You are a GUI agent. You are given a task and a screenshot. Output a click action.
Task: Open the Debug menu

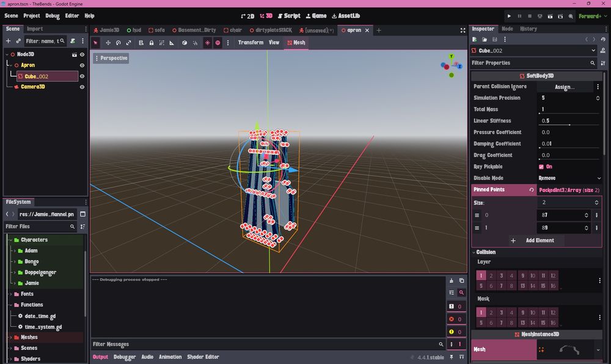[x=52, y=16]
